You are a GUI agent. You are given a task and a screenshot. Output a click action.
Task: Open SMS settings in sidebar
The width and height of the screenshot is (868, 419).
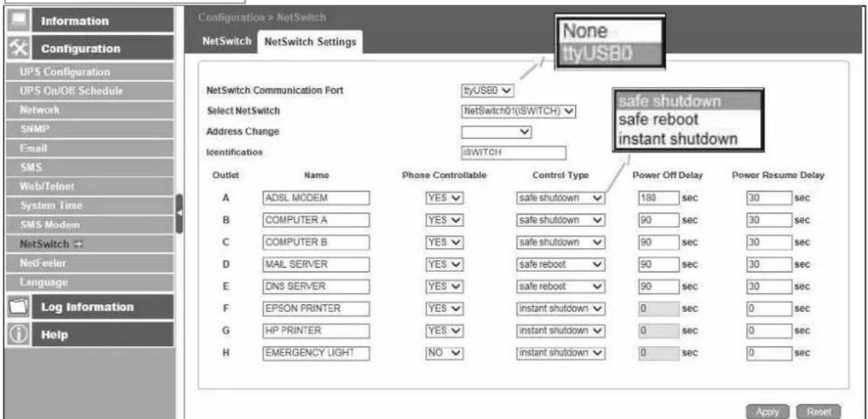[x=88, y=167]
